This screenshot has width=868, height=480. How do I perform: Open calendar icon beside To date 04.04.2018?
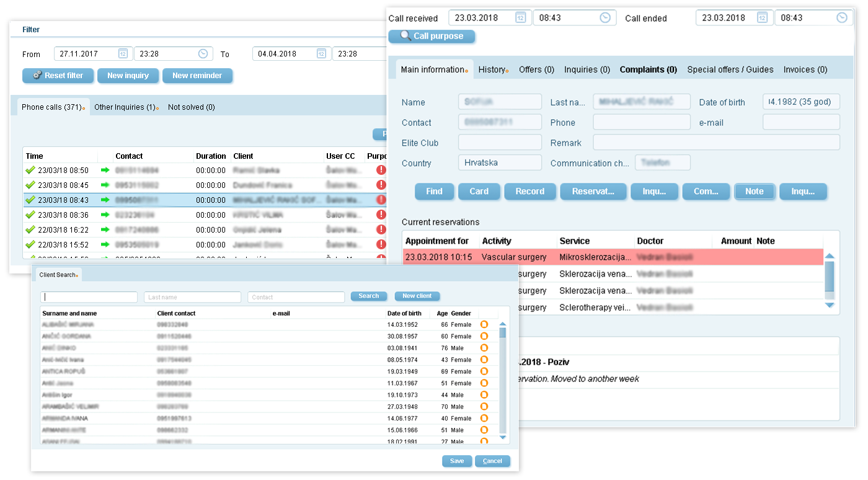coord(321,54)
